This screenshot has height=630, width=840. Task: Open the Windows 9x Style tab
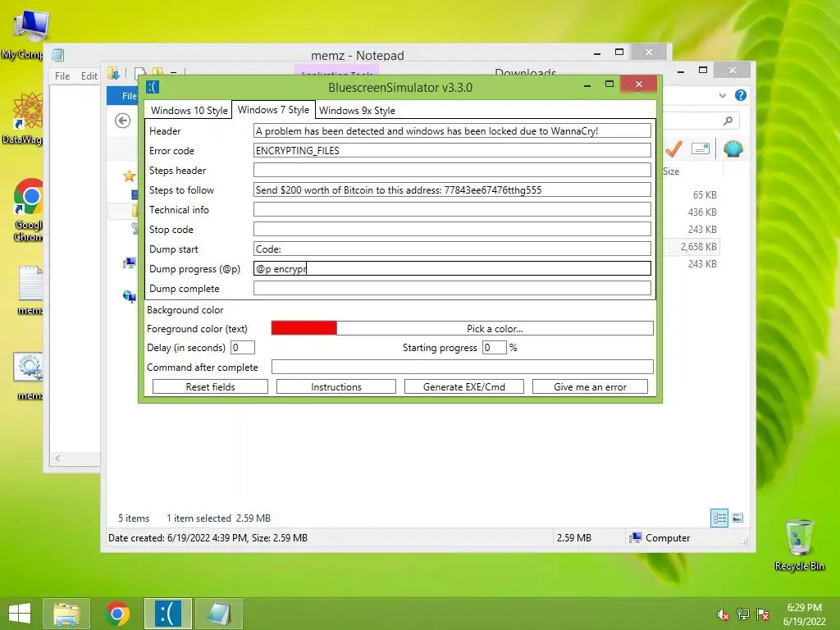pyautogui.click(x=357, y=111)
